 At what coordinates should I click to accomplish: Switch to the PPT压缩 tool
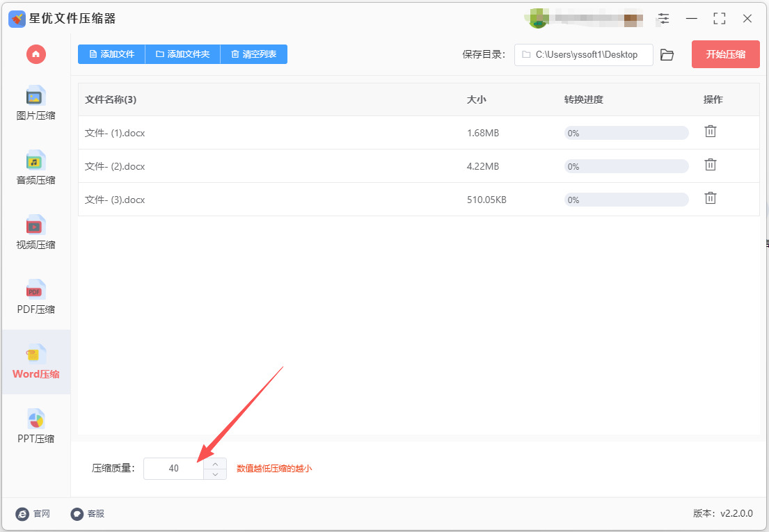35,427
